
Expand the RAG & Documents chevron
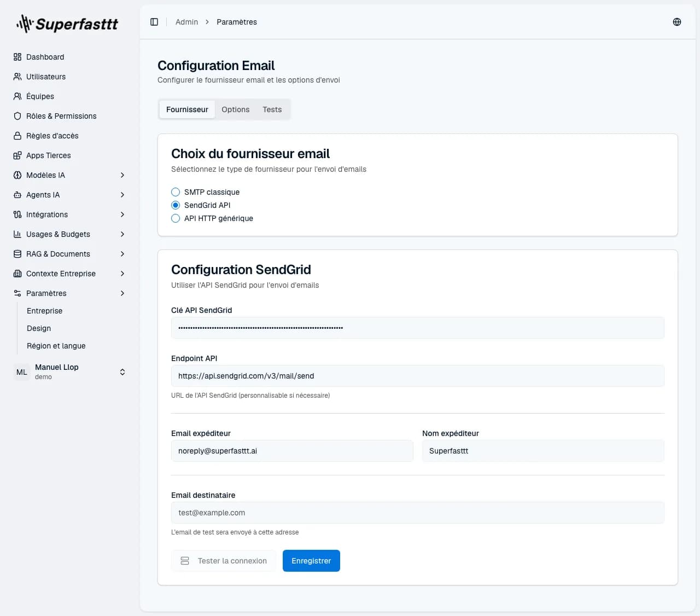point(122,254)
